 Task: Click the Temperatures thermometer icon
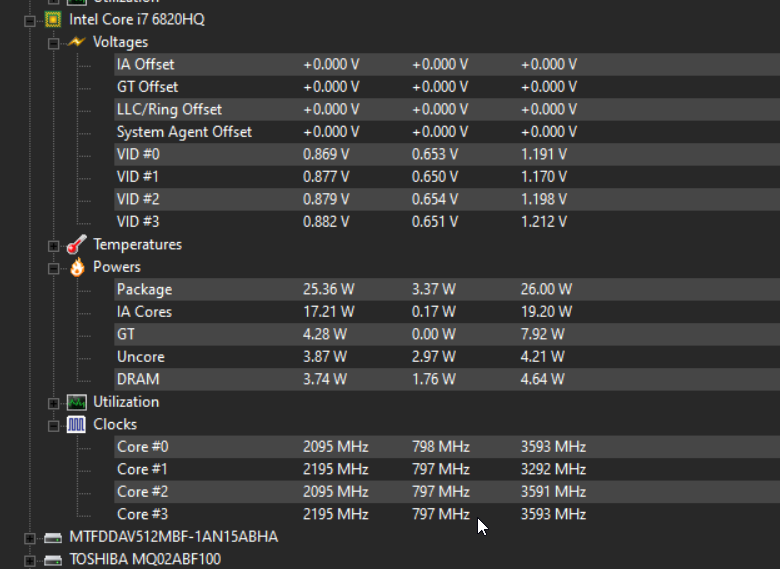77,244
